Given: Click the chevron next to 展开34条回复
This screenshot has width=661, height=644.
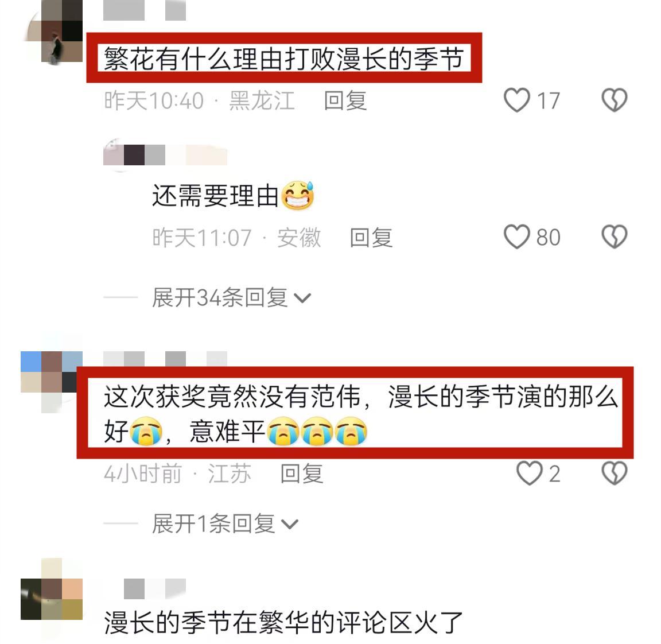Looking at the screenshot, I should click(x=302, y=298).
